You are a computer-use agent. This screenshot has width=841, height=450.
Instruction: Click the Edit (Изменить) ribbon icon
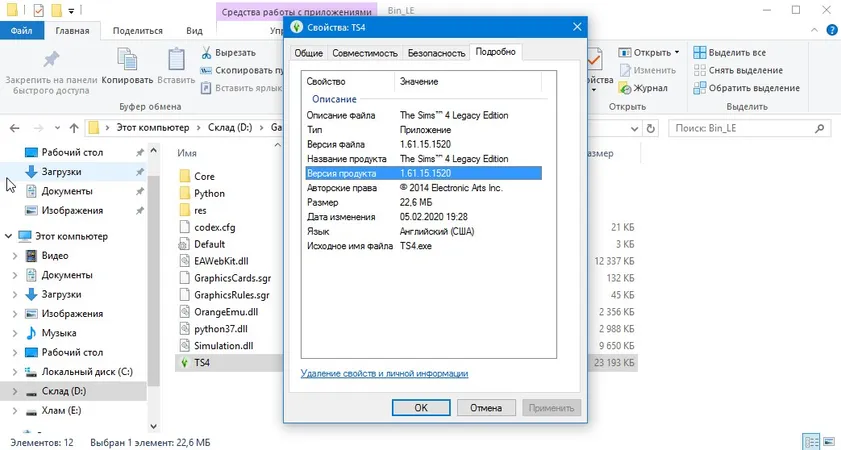coord(625,70)
